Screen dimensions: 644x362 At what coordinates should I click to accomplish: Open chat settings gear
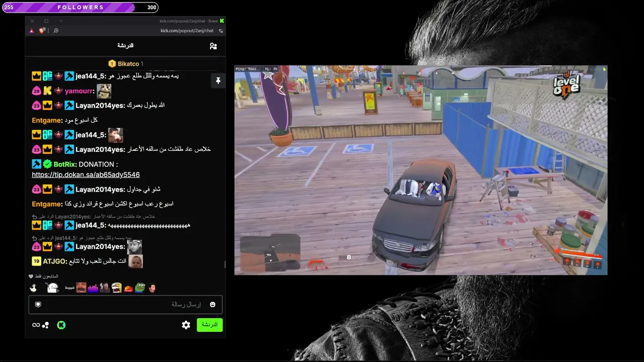tap(186, 325)
